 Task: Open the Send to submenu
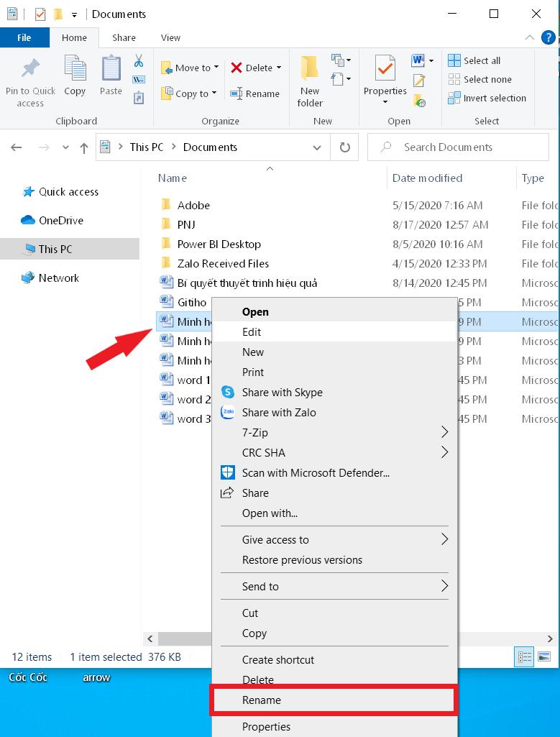click(334, 586)
